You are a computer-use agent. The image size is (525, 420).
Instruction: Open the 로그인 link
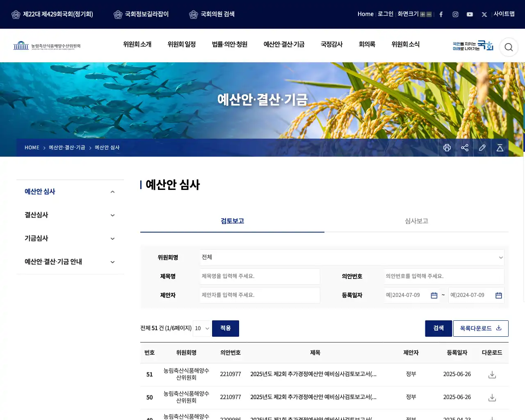(x=386, y=14)
